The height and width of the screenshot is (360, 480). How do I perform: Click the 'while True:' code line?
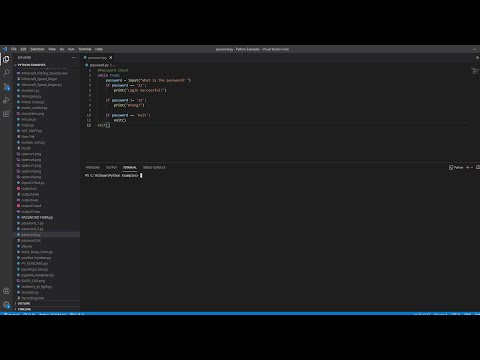[109, 75]
